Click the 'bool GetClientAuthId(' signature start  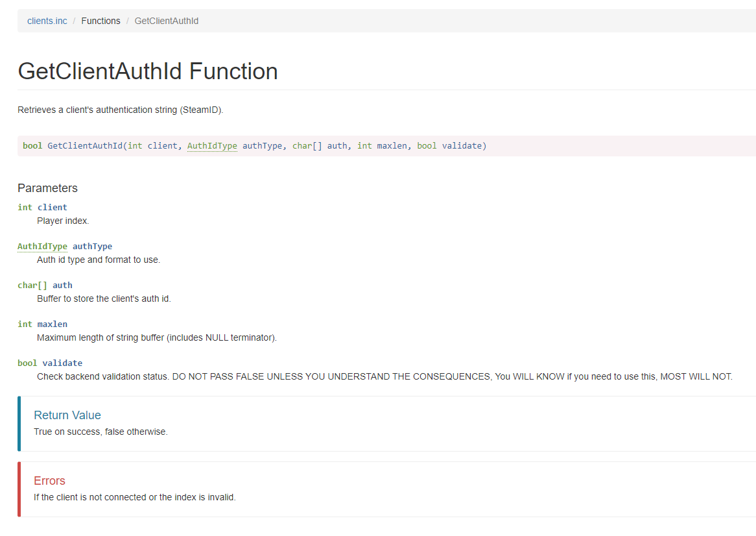tap(75, 146)
